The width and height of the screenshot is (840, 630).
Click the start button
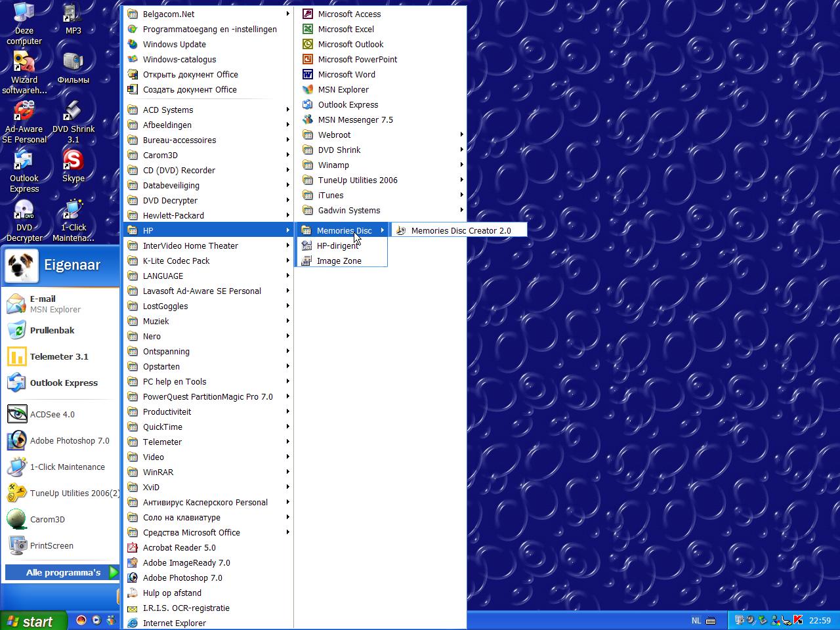point(33,621)
